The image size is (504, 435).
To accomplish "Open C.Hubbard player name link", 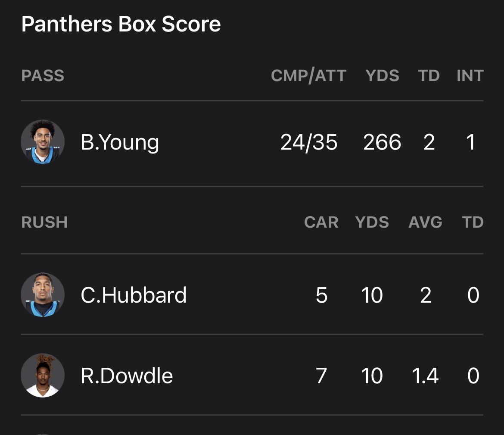I will pos(134,295).
